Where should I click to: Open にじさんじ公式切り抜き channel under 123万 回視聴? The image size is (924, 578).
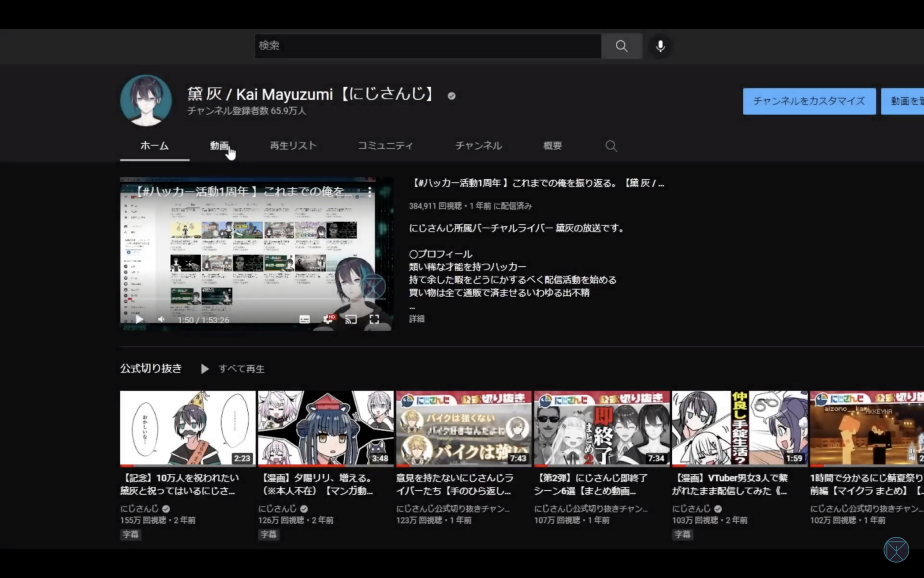tap(453, 508)
